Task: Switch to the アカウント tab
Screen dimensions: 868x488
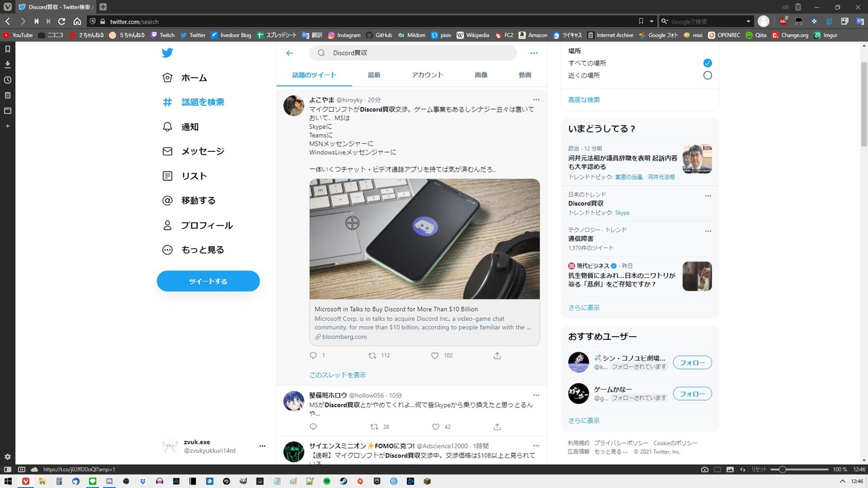Action: [427, 75]
